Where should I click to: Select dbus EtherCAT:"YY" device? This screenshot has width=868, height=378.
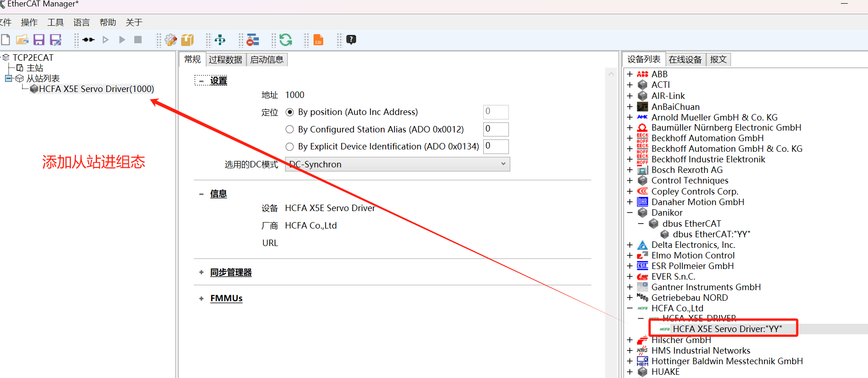coord(711,234)
